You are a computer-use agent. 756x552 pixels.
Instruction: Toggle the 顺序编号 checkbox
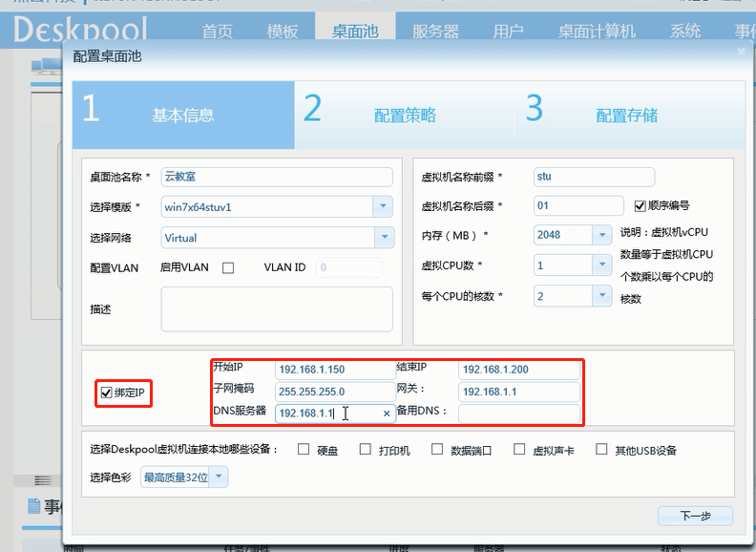click(640, 206)
